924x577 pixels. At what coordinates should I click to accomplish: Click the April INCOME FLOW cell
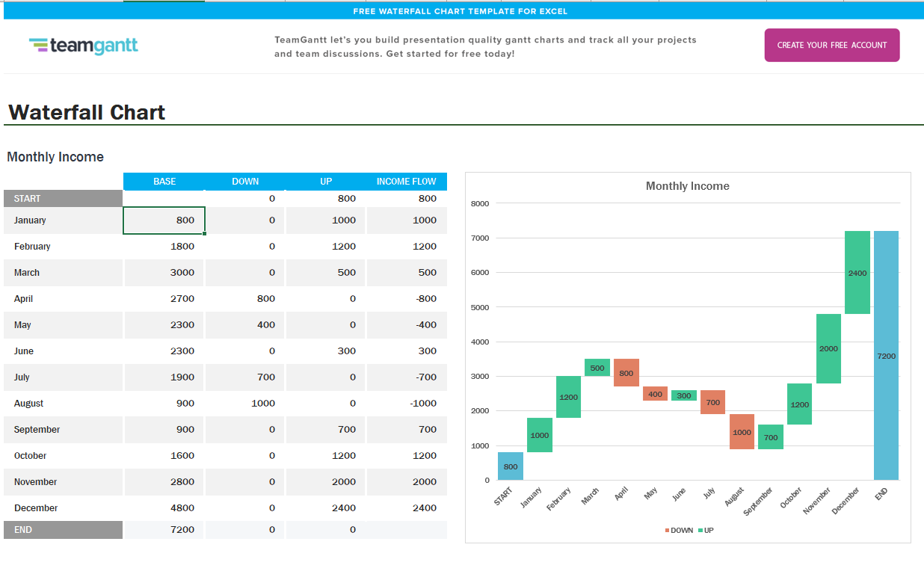(407, 299)
